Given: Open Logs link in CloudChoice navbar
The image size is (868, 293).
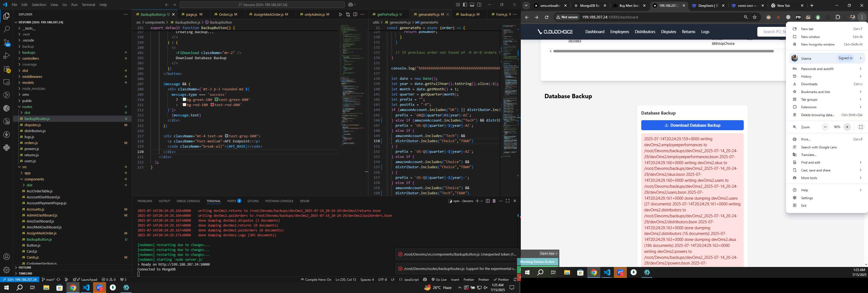Looking at the screenshot, I should tap(705, 32).
